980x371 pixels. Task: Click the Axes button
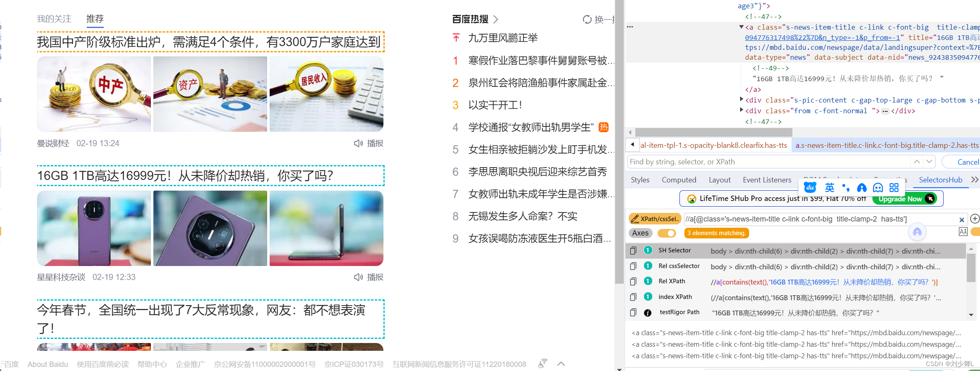coord(640,233)
